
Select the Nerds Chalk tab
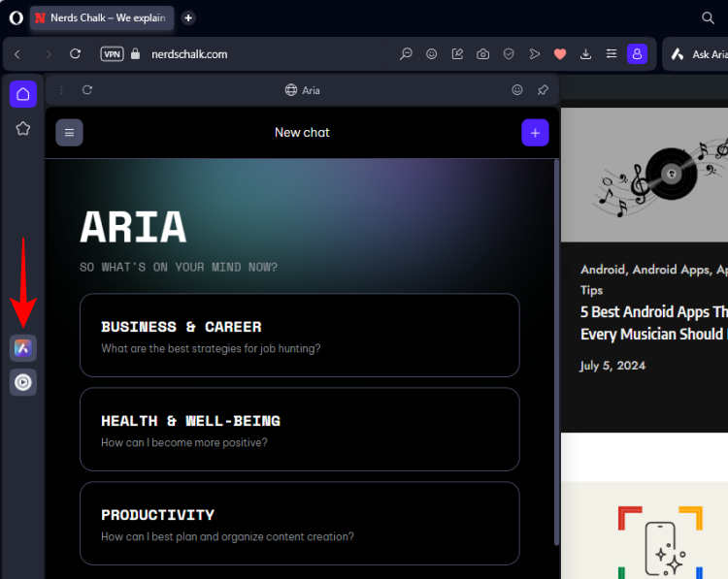[100, 17]
